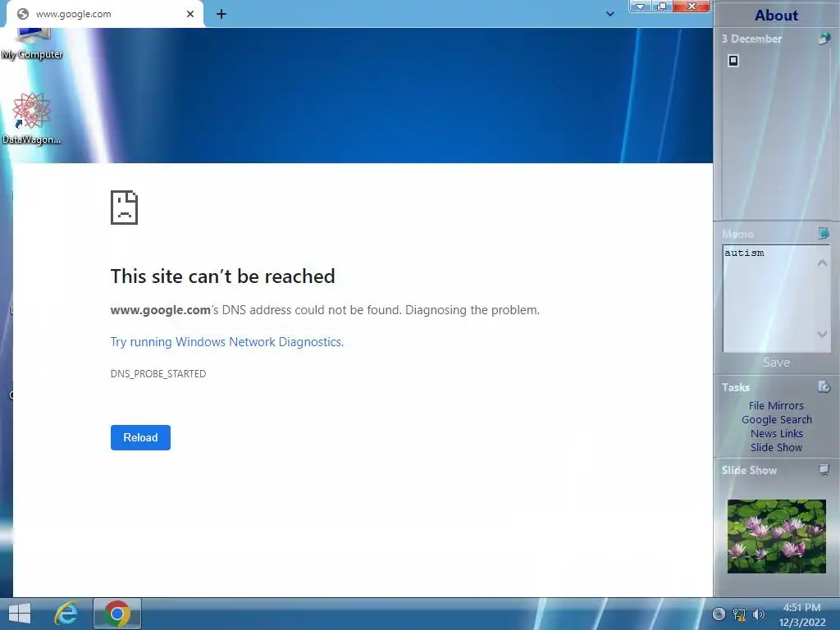
Task: Click the 3 December date label
Action: 751,39
